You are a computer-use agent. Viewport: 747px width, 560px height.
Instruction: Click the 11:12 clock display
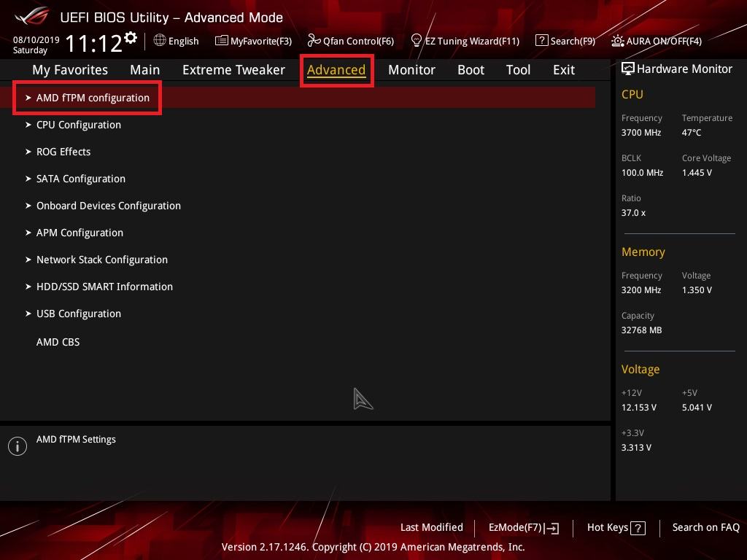(x=94, y=43)
